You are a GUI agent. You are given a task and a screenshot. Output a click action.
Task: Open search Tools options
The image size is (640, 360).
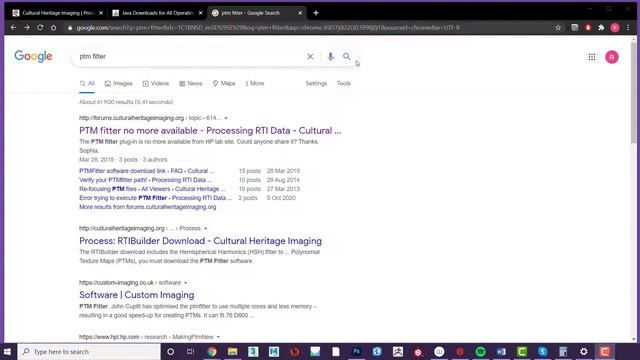(x=344, y=83)
